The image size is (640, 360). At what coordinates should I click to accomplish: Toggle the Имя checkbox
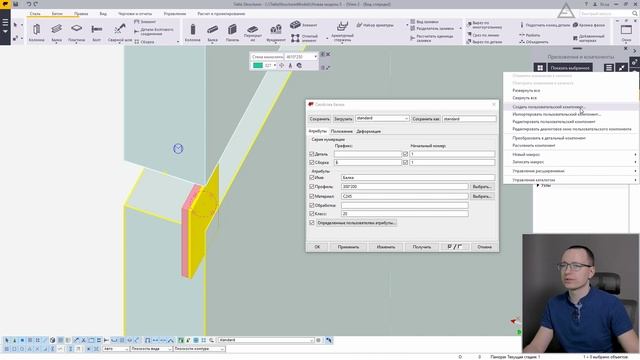pos(312,178)
